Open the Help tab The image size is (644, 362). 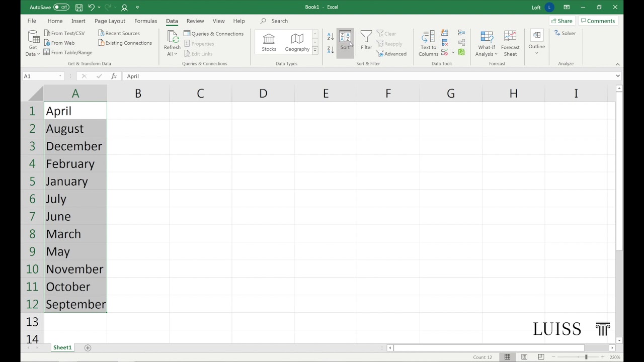[x=239, y=21]
